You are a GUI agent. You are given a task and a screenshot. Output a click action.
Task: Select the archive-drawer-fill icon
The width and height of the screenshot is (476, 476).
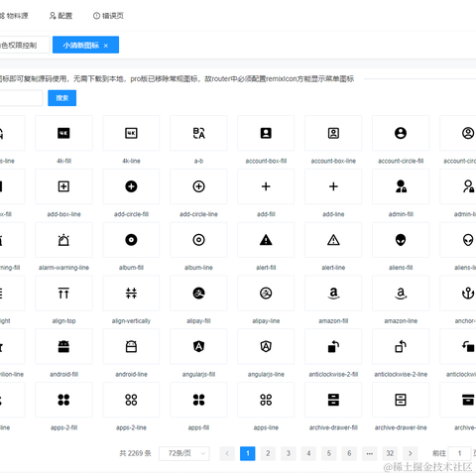click(x=333, y=400)
